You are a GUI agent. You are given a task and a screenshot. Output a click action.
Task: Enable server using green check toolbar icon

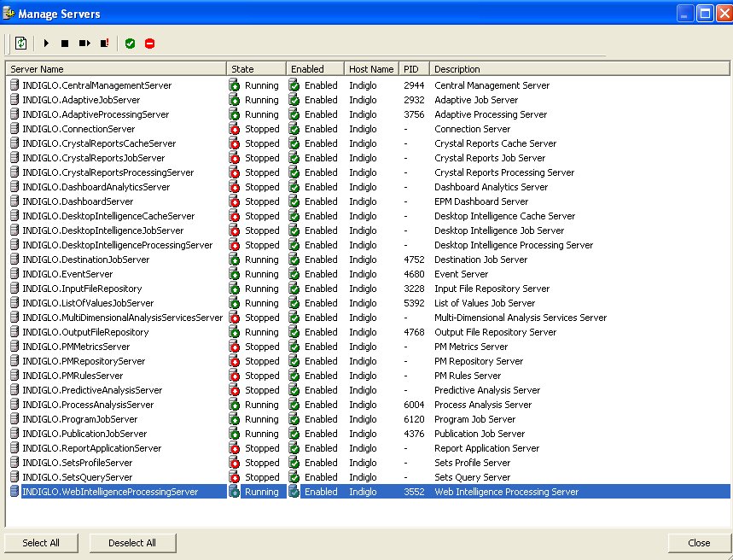pyautogui.click(x=130, y=44)
